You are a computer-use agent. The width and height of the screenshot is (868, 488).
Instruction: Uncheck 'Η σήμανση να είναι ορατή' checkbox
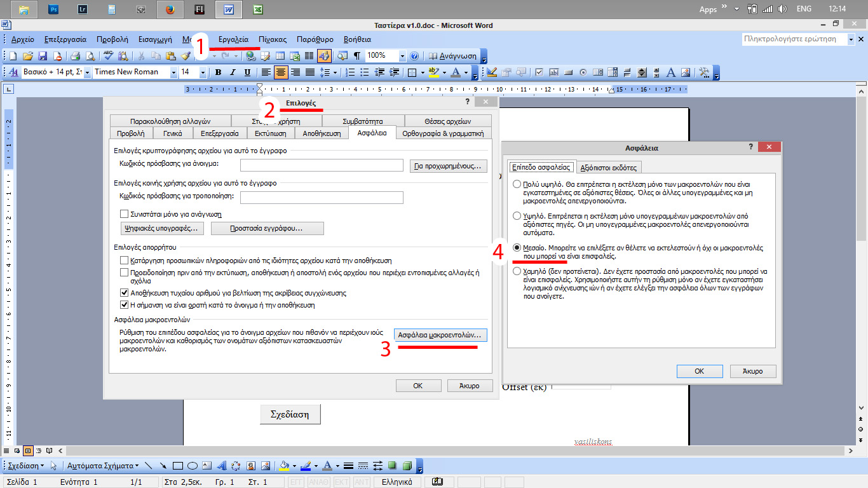[x=124, y=306]
